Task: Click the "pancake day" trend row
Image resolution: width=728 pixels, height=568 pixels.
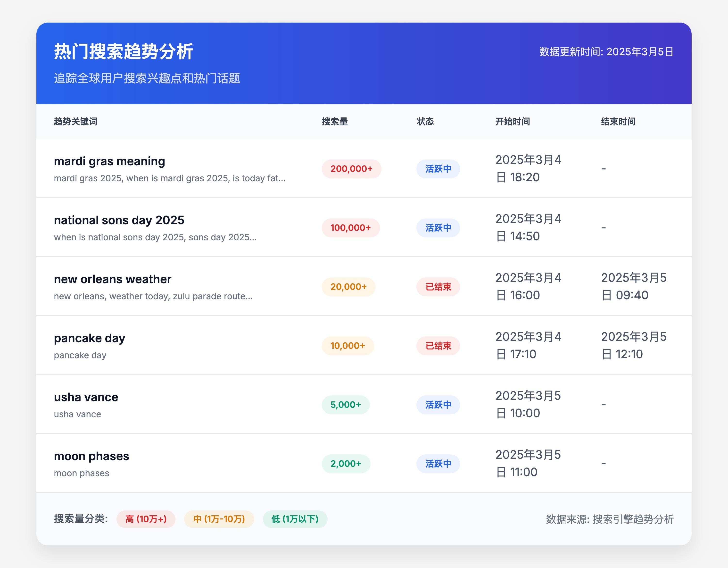Action: tap(89, 338)
